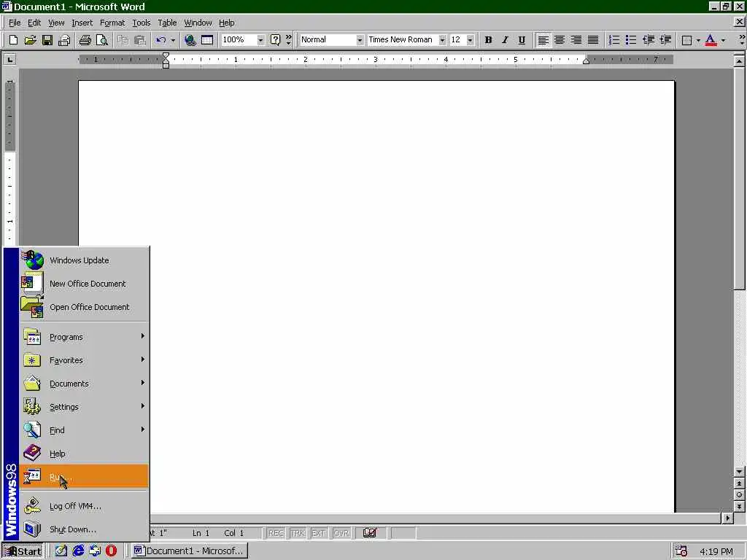This screenshot has height=560, width=747.
Task: Select Run in the Start menu
Action: 84,477
